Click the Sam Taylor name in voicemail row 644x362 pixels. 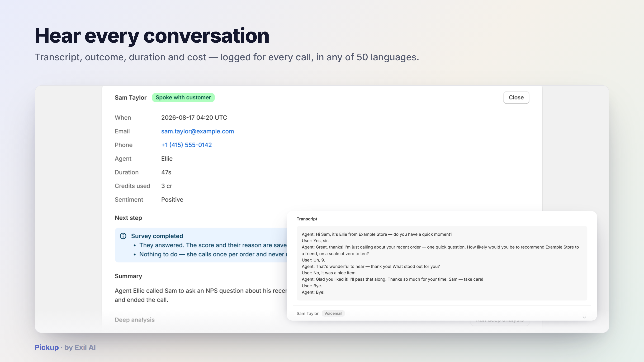point(308,314)
